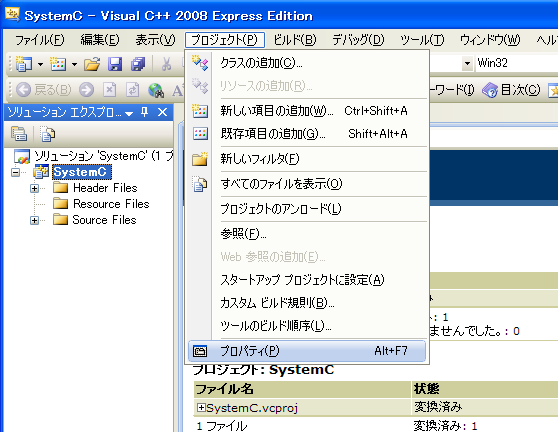
Task: Open the ウィンドウ(W) menu
Action: coord(490,40)
